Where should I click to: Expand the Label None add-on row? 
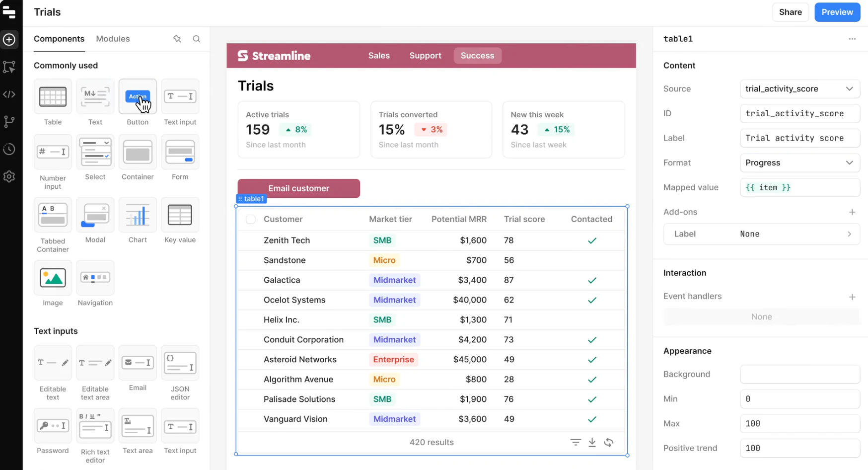tap(762, 234)
